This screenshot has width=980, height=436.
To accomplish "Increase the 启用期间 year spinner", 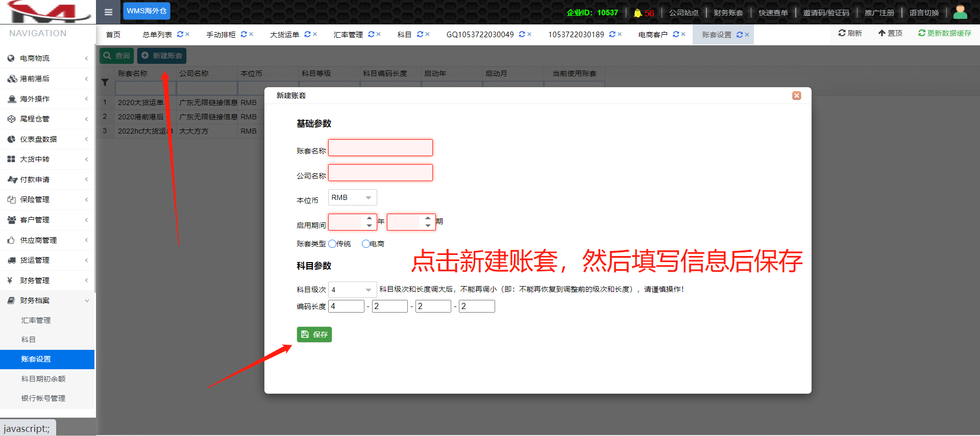I will pyautogui.click(x=369, y=218).
